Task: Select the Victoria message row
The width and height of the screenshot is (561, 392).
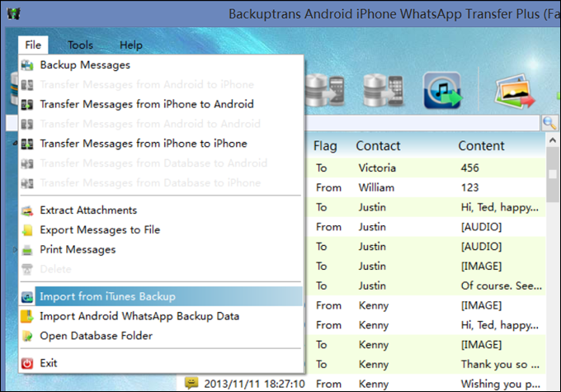Action: coord(426,168)
